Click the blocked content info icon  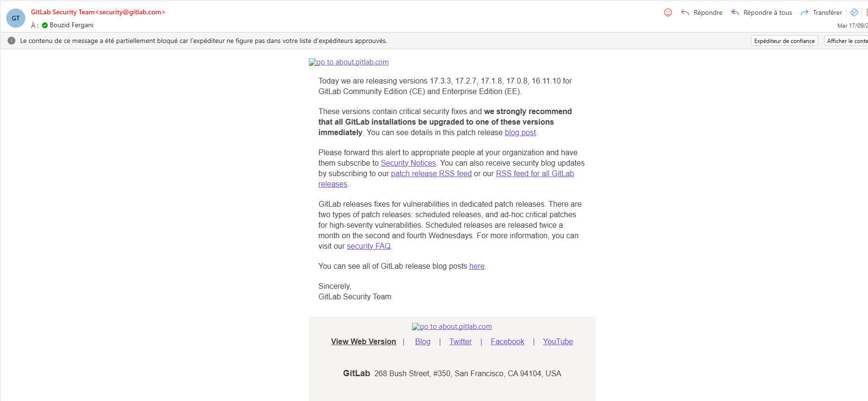click(11, 41)
